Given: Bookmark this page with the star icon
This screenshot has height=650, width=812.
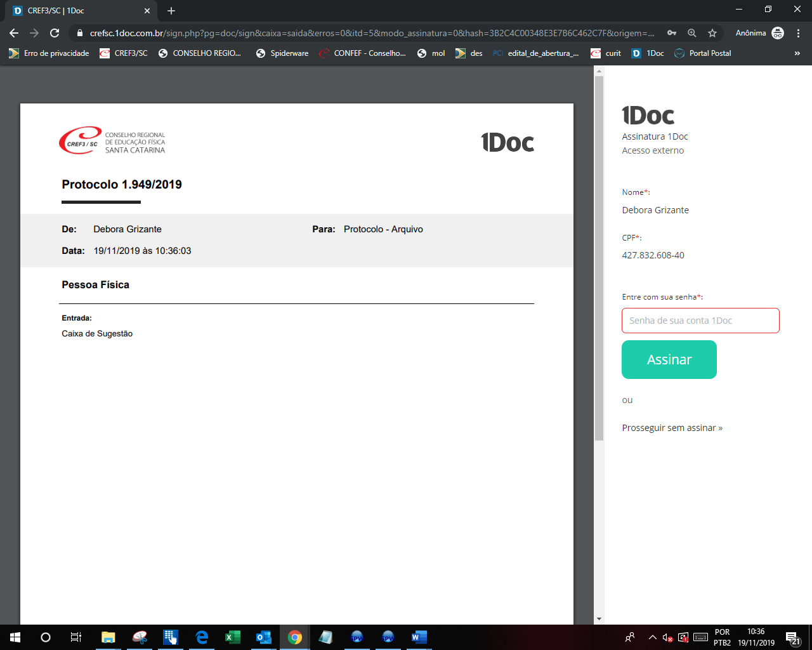Looking at the screenshot, I should [712, 33].
